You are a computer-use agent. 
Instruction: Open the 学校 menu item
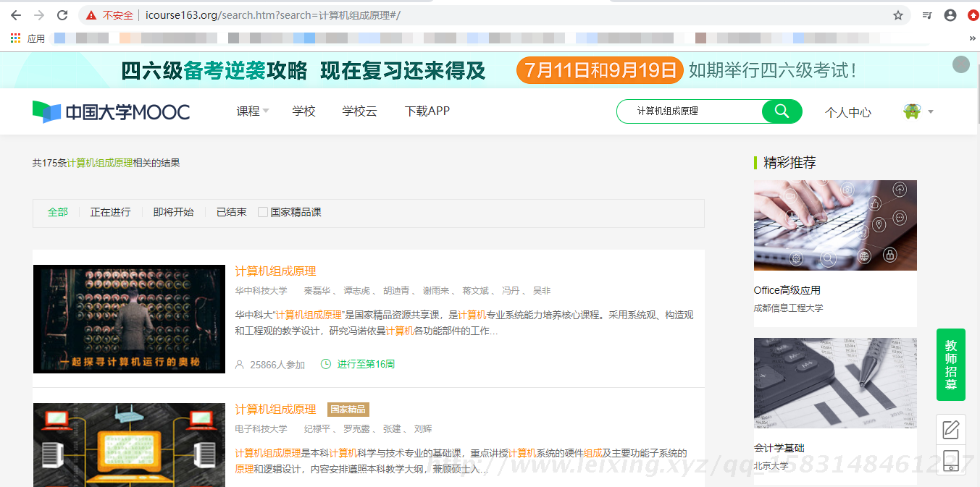[x=304, y=111]
